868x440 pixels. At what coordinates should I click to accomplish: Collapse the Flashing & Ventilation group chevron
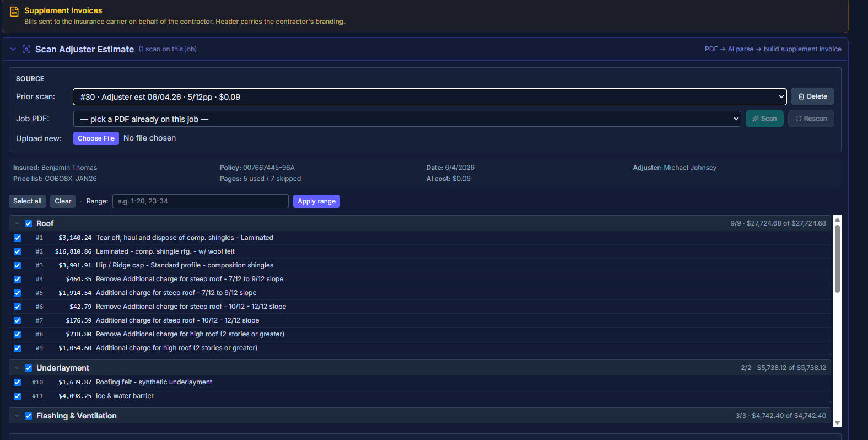(17, 416)
